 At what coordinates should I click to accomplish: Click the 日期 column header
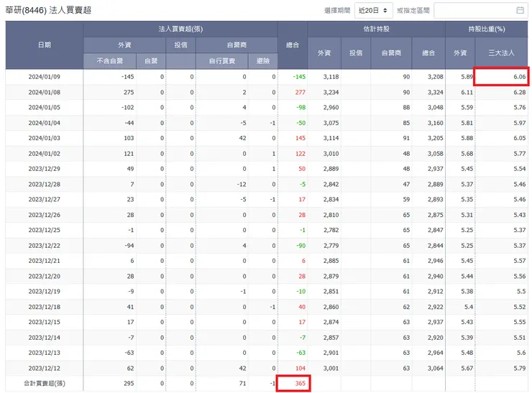point(45,45)
